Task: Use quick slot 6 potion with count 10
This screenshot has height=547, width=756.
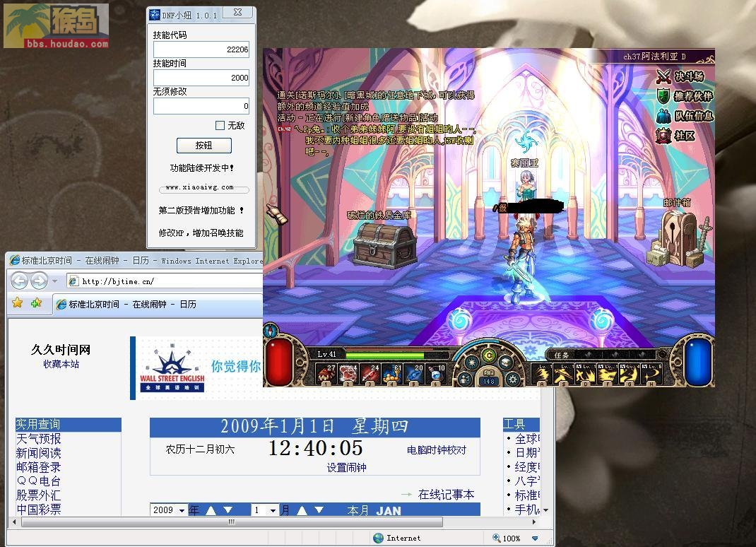Action: 437,374
